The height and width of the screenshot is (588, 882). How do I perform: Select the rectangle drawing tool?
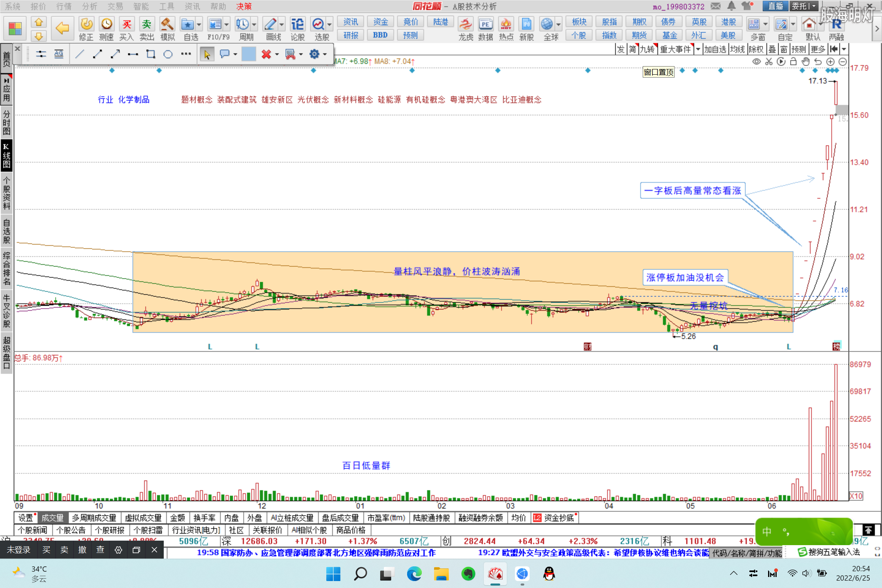click(151, 54)
